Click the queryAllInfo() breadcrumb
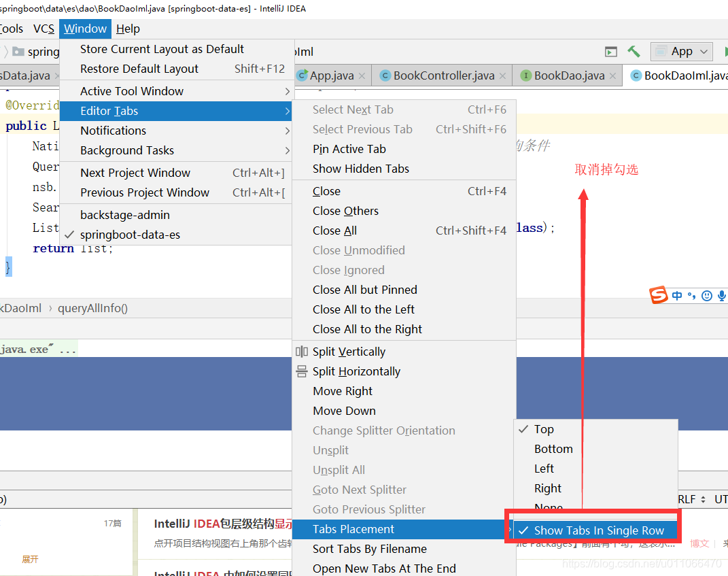Image resolution: width=728 pixels, height=576 pixels. tap(92, 309)
